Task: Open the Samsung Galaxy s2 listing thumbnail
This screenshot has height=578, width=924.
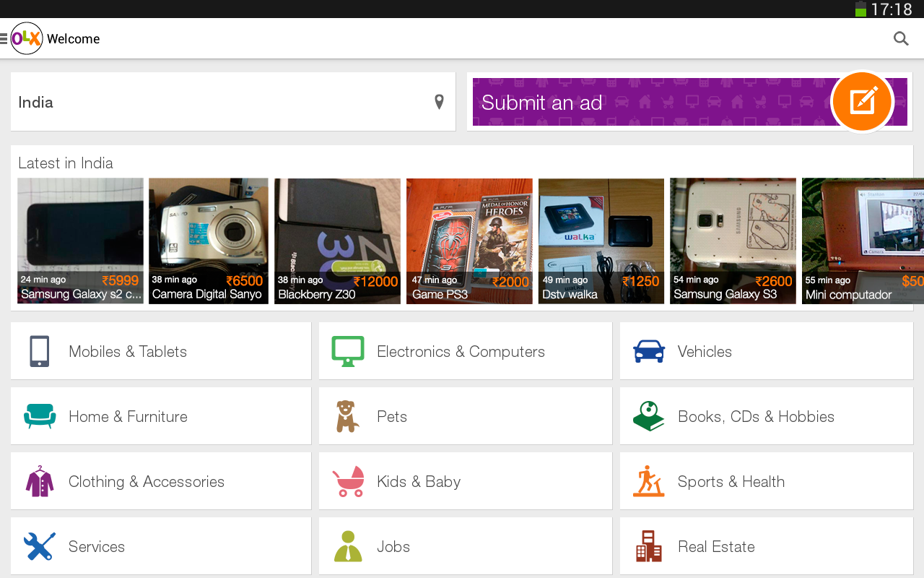Action: tap(80, 241)
